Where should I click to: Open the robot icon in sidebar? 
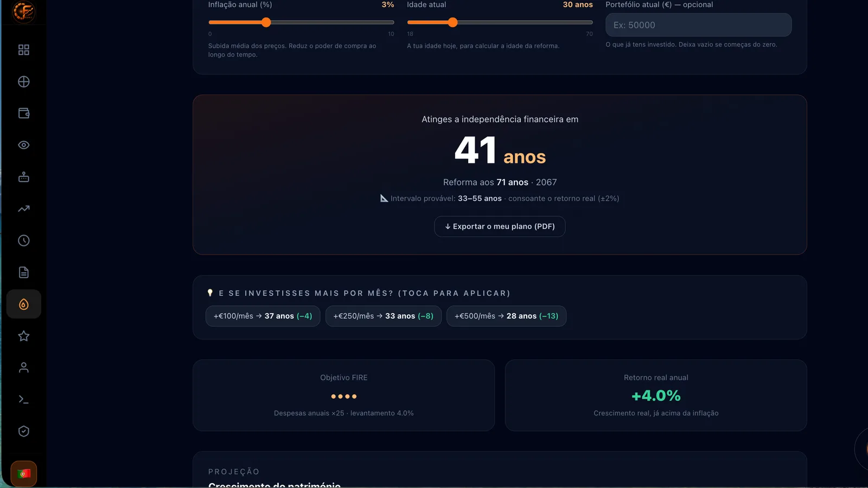coord(24,177)
